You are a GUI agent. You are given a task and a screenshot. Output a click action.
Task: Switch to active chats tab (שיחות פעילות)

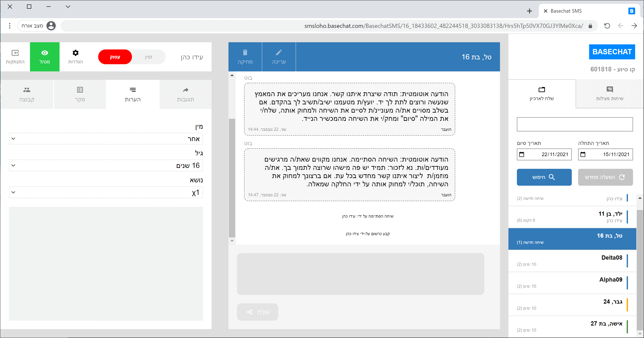tap(609, 94)
